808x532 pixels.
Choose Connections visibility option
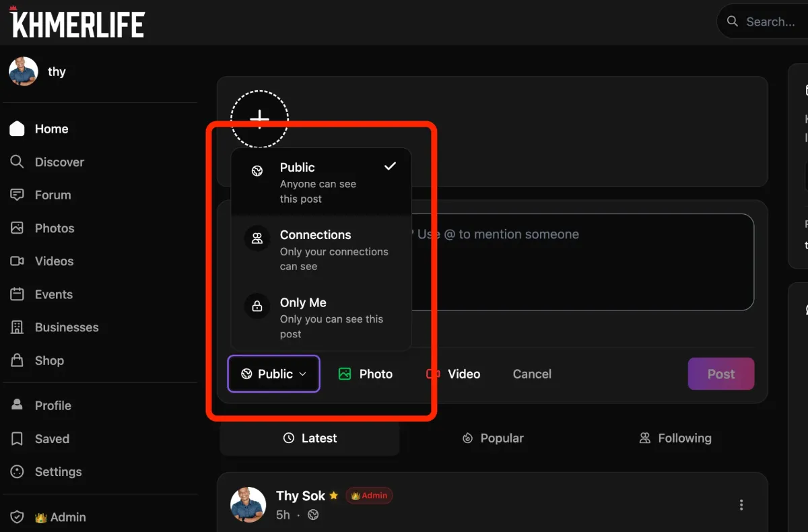(321, 250)
